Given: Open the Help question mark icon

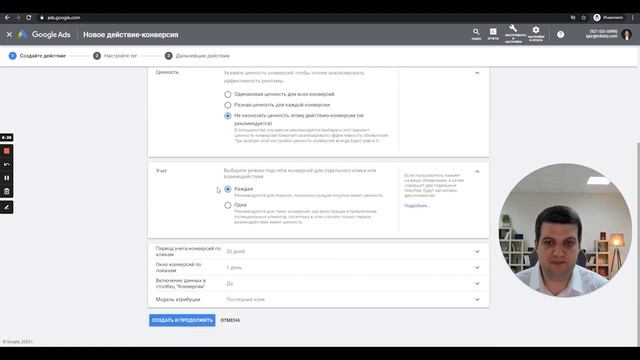Looking at the screenshot, I should tap(560, 35).
